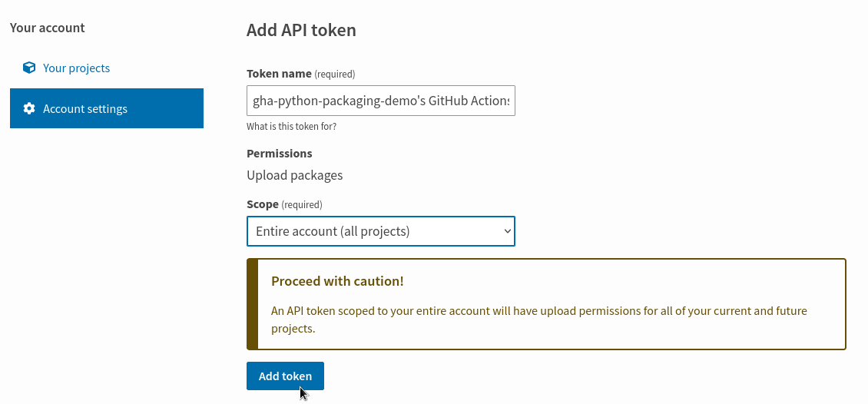The height and width of the screenshot is (404, 868).
Task: Click the cube icon beside Your projects
Action: (x=29, y=68)
